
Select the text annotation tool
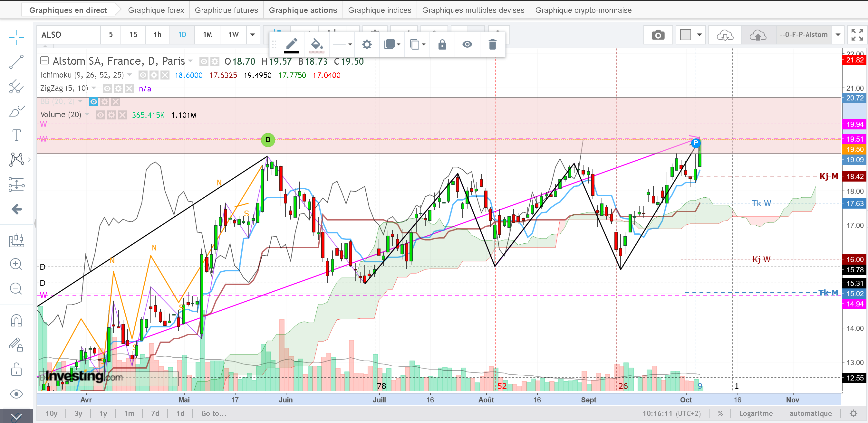point(16,136)
